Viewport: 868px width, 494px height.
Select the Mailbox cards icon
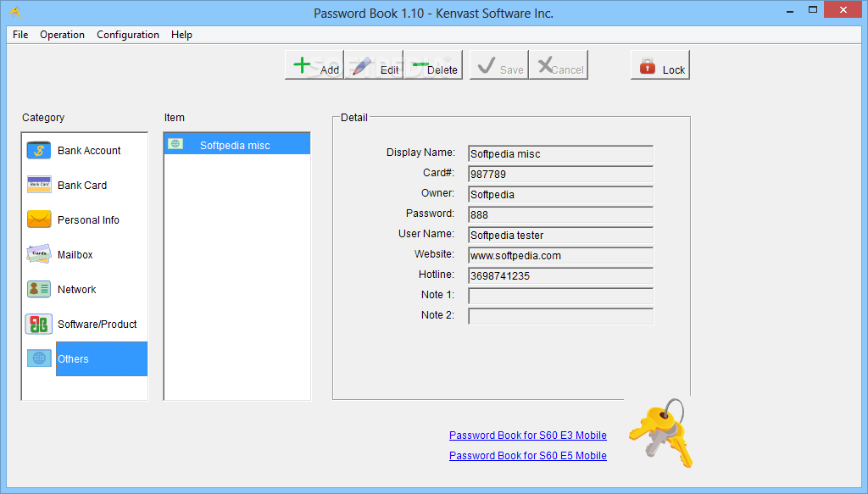point(39,254)
